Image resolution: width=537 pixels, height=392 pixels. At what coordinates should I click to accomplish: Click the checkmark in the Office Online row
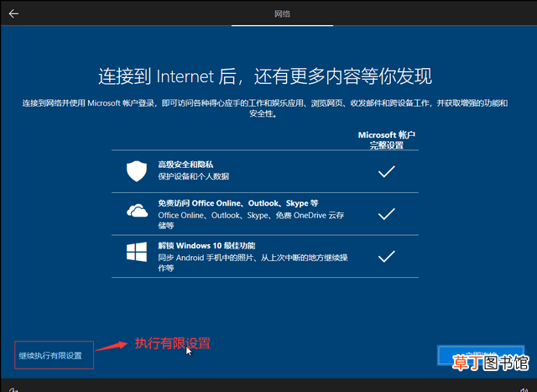click(386, 214)
